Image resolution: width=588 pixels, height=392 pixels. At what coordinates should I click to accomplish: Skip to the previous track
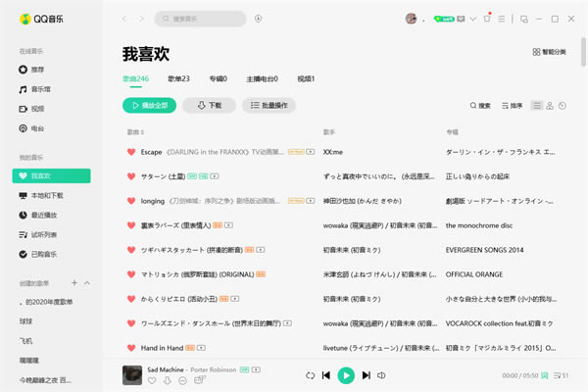click(326, 375)
